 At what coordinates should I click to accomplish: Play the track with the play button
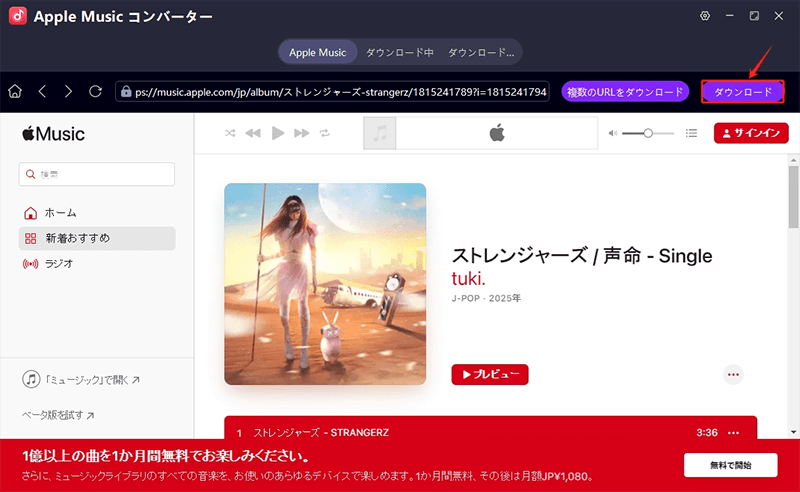[x=278, y=133]
